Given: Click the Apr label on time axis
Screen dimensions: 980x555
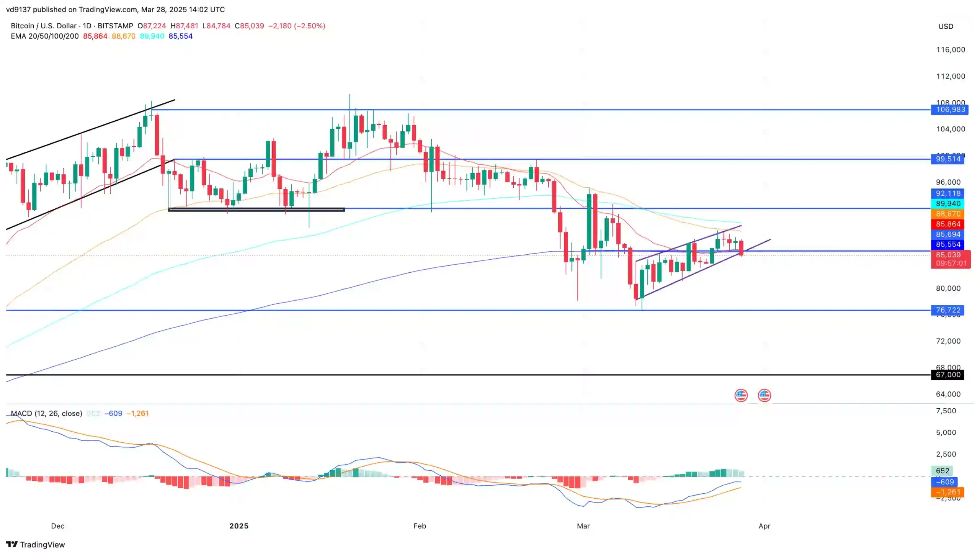Looking at the screenshot, I should point(764,526).
